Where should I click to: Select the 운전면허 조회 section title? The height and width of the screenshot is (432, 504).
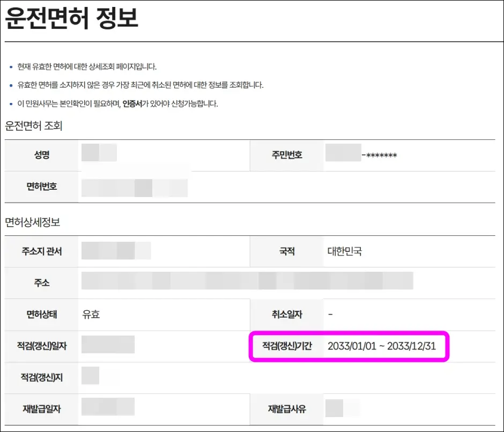pos(33,125)
